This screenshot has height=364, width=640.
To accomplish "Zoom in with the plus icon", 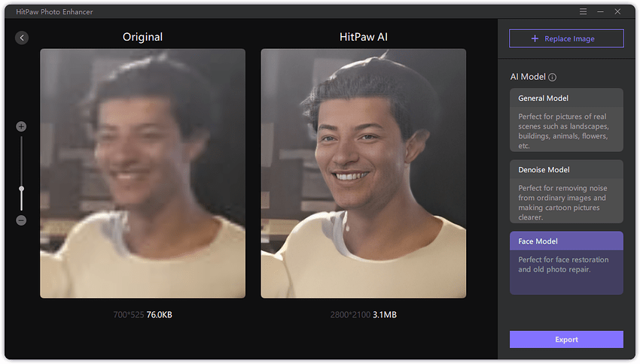I will click(x=21, y=126).
